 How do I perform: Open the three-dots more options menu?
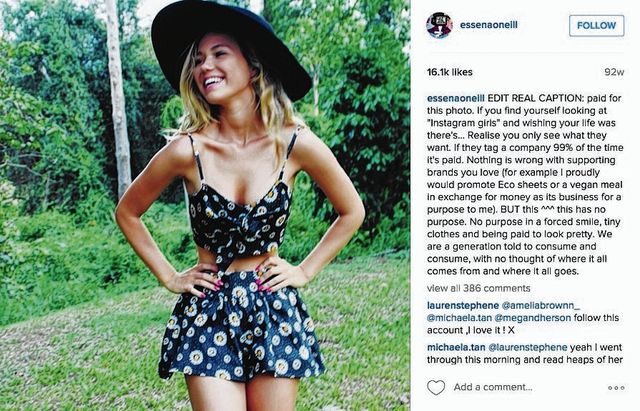[616, 388]
